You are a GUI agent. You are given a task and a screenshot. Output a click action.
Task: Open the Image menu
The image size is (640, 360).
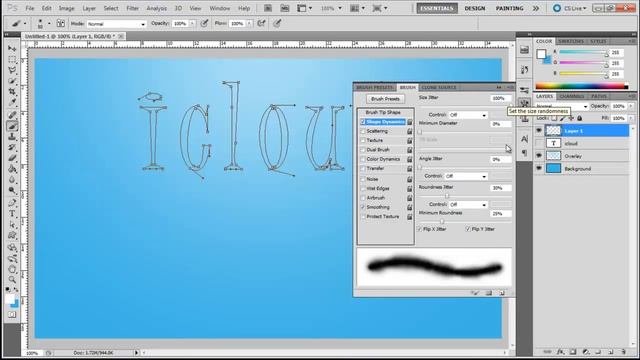coord(66,8)
